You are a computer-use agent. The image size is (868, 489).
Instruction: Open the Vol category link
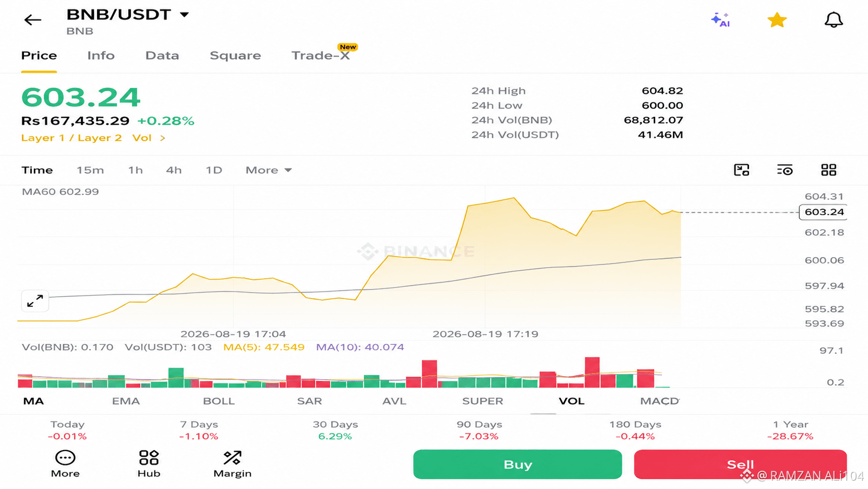148,138
